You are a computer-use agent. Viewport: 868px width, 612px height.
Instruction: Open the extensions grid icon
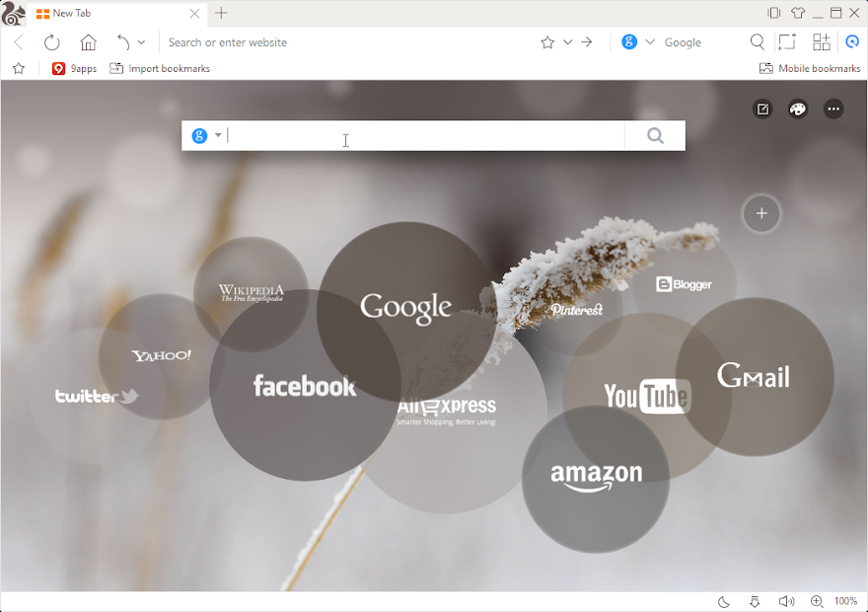[x=821, y=42]
